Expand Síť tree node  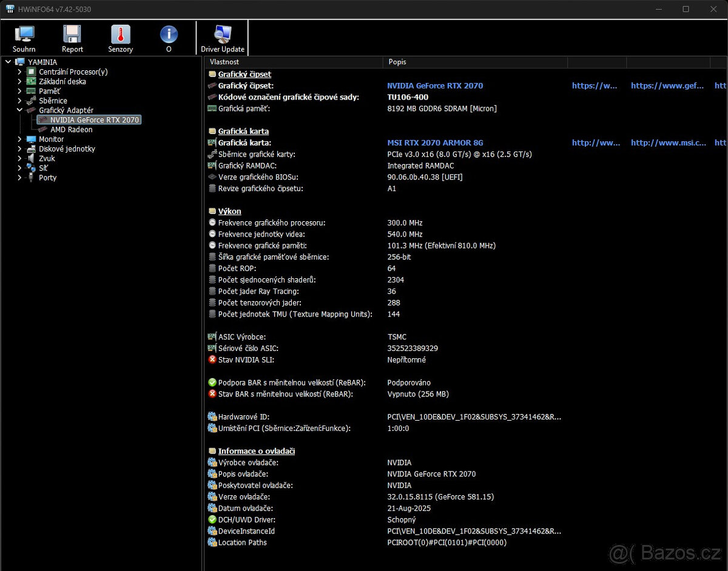click(x=19, y=168)
